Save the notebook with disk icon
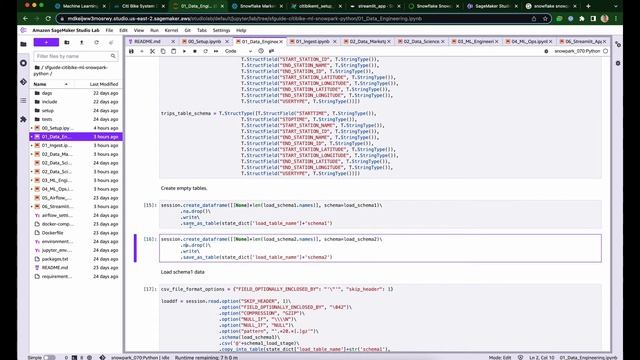The image size is (640, 360). 131,51
